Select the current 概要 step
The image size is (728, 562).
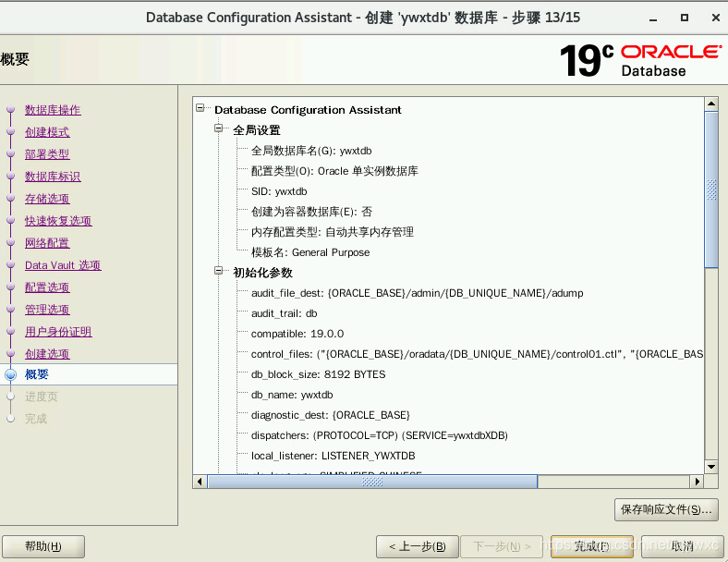[37, 374]
